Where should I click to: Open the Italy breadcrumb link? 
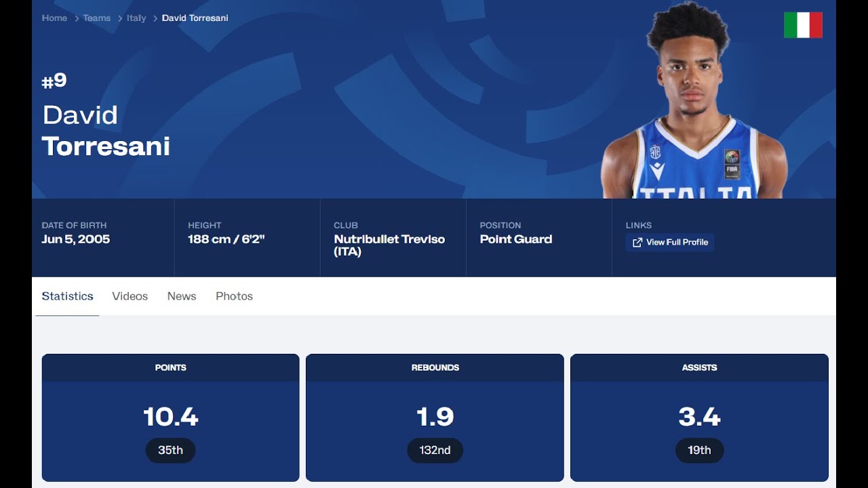point(136,18)
